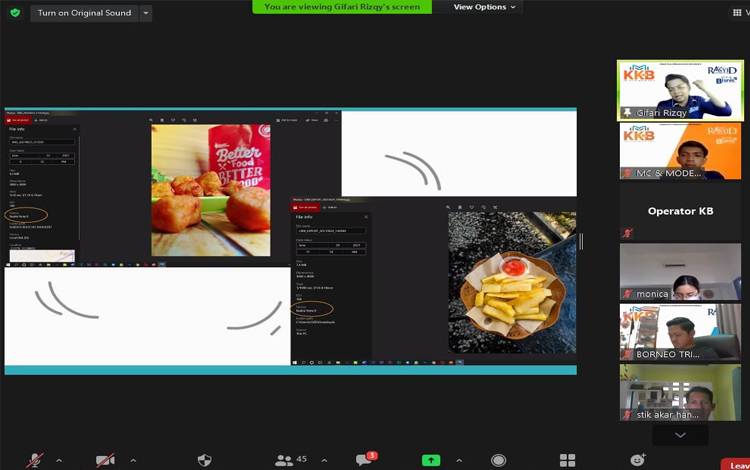Click the fries food photo
Image resolution: width=750 pixels, height=470 pixels.
(x=512, y=283)
